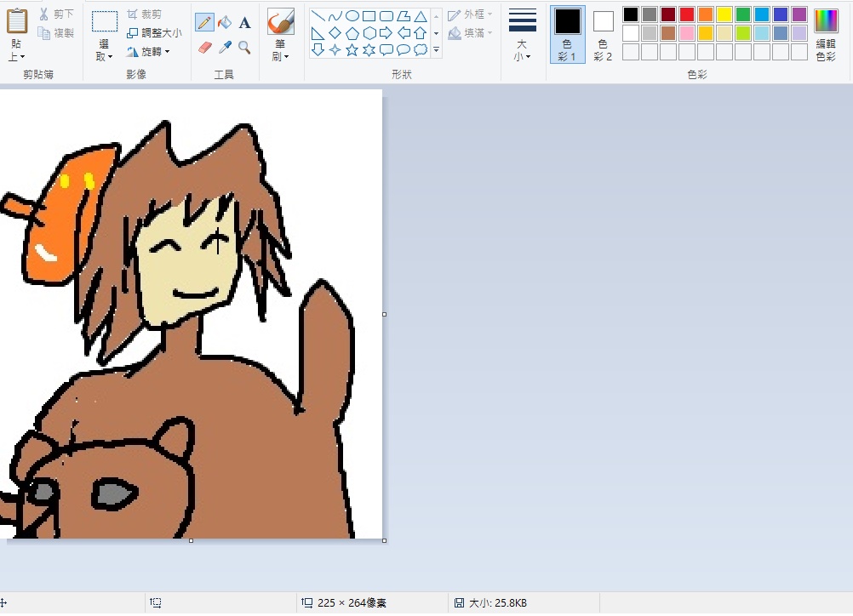Choose the Left arrow shape
The width and height of the screenshot is (853, 616).
click(404, 33)
